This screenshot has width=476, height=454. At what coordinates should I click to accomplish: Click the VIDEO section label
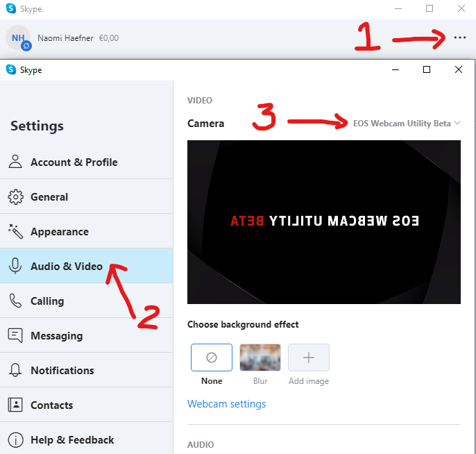pyautogui.click(x=200, y=100)
